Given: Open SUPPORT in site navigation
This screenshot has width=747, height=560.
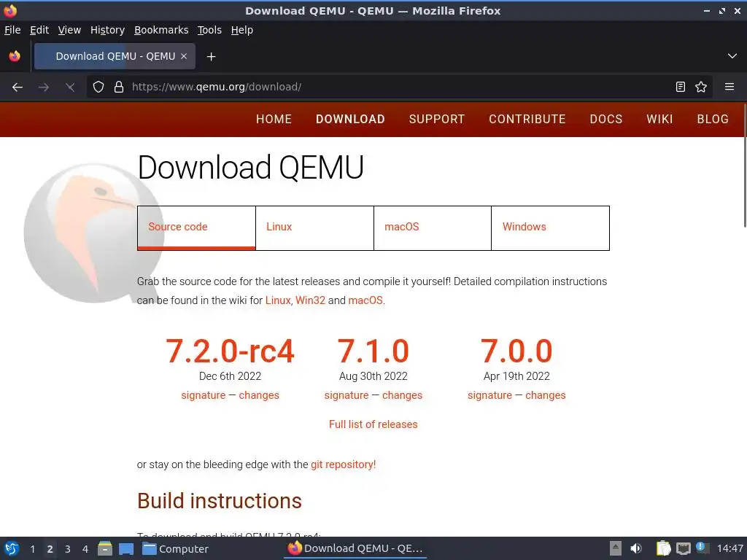Looking at the screenshot, I should pyautogui.click(x=437, y=119).
